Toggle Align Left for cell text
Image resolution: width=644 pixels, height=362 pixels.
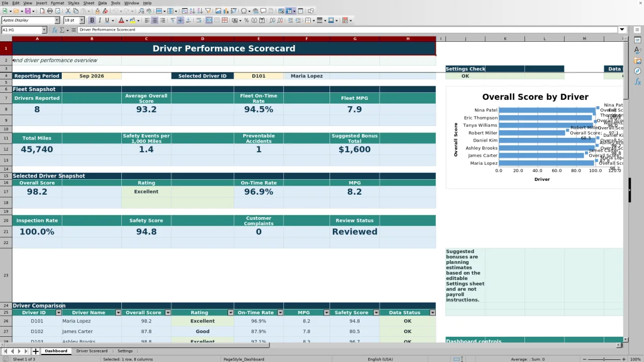click(x=147, y=20)
